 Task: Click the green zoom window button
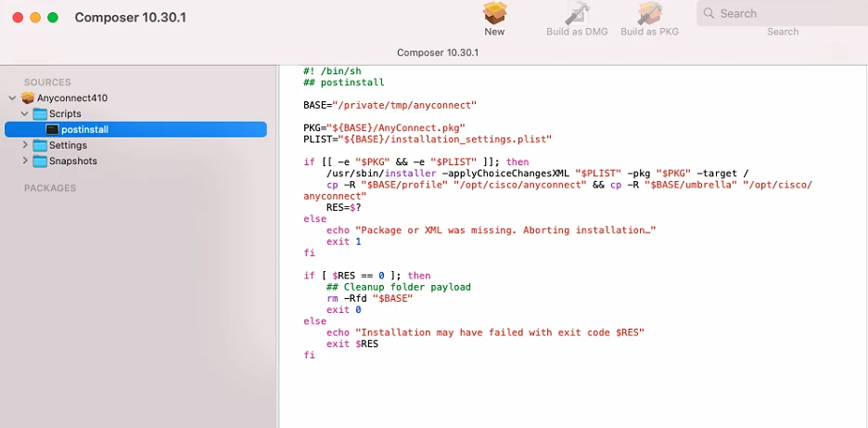53,18
